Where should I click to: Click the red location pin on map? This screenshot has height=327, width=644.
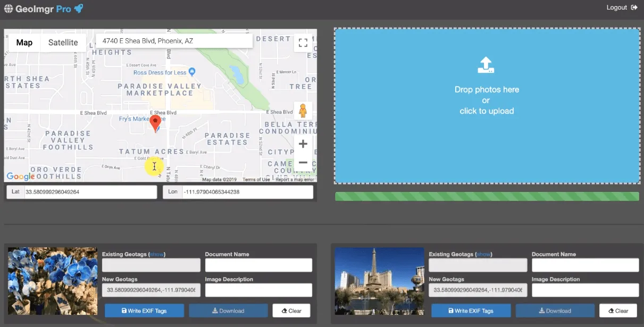pyautogui.click(x=155, y=123)
